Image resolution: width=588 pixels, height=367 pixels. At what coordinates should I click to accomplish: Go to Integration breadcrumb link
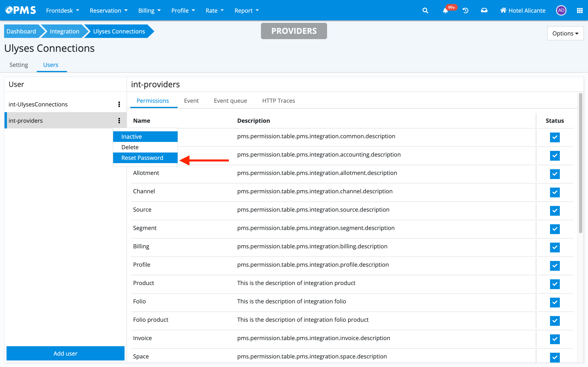click(x=64, y=31)
